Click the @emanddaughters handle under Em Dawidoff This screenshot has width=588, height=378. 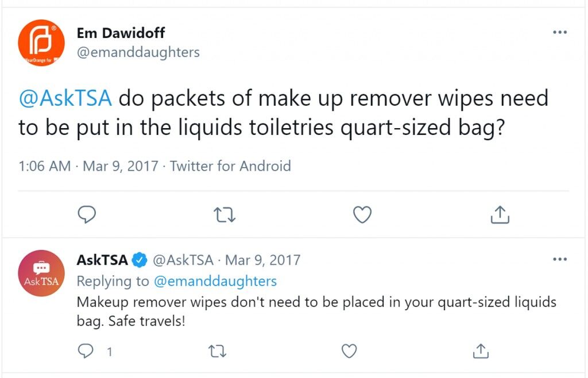click(138, 52)
